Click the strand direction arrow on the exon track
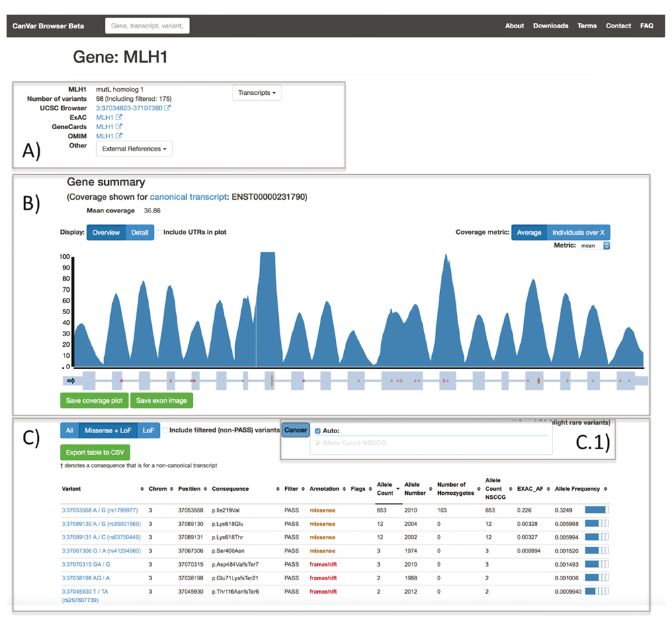Screen dimensions: 672x626 [71, 381]
